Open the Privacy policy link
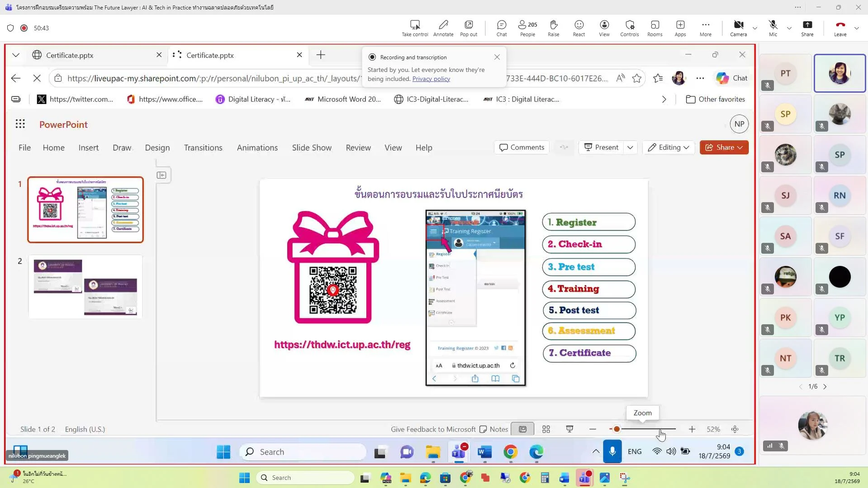 [431, 79]
